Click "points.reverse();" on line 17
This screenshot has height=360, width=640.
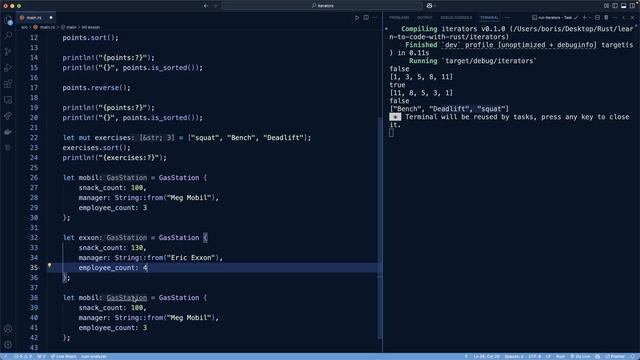click(x=96, y=88)
